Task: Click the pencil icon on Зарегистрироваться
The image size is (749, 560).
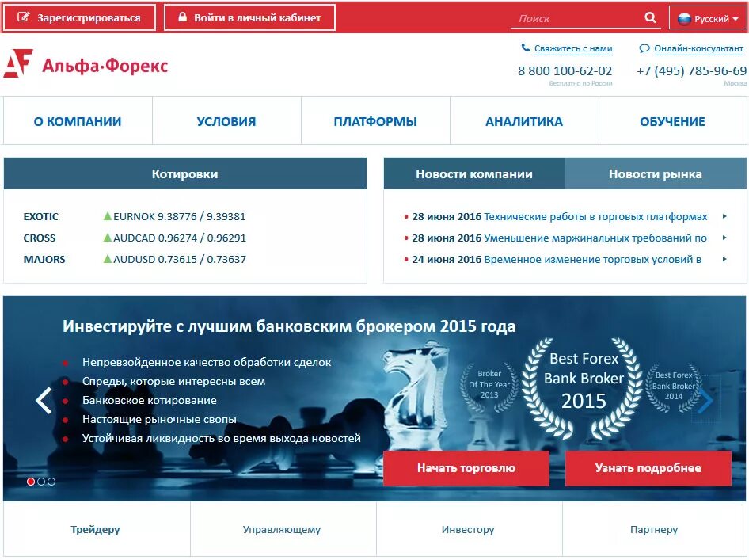Action: pyautogui.click(x=23, y=17)
